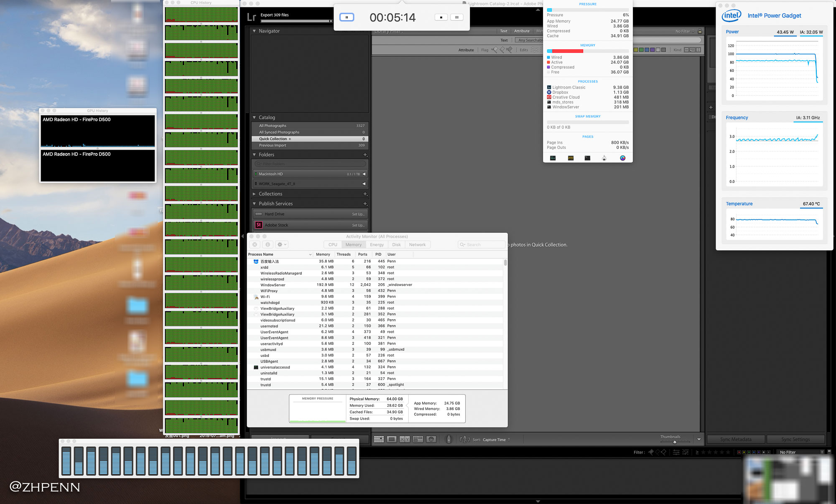
Task: Toggle flagged filter in filmstrip
Action: click(651, 452)
